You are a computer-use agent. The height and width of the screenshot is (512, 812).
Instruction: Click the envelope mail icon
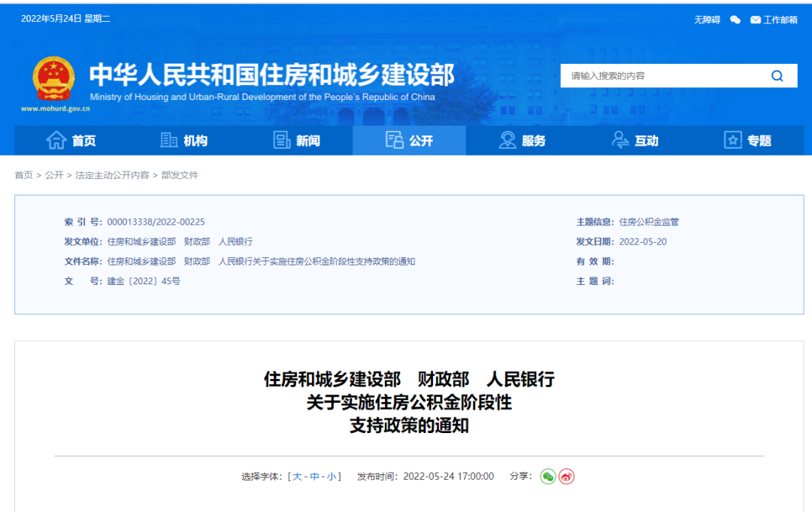click(756, 20)
